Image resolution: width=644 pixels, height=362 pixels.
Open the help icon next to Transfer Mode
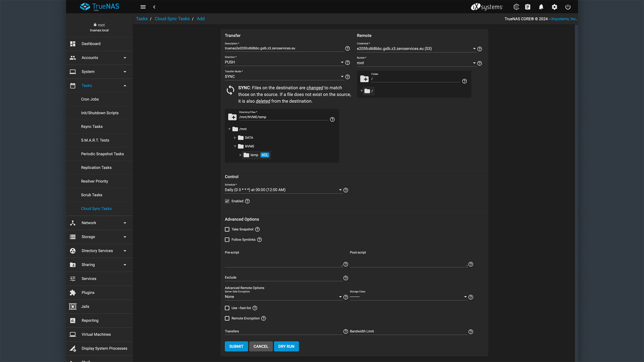[x=347, y=77]
